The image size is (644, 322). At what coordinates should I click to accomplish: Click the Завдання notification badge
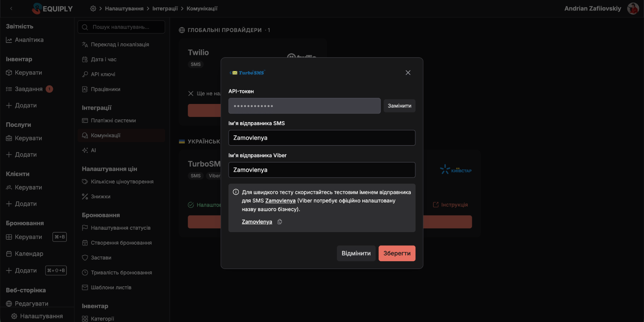click(50, 89)
